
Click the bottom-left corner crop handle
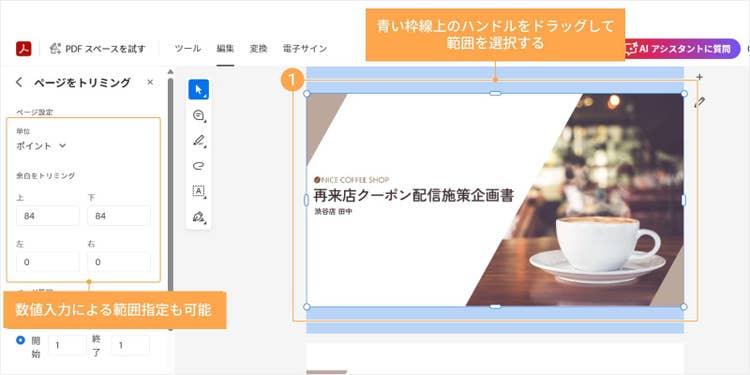coord(307,307)
